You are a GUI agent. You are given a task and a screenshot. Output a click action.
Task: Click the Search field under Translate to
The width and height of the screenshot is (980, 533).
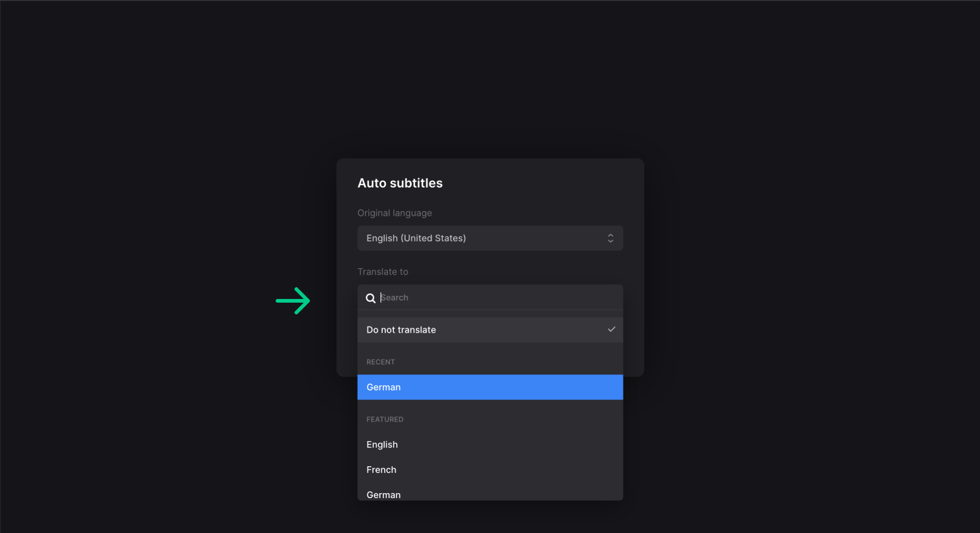490,298
